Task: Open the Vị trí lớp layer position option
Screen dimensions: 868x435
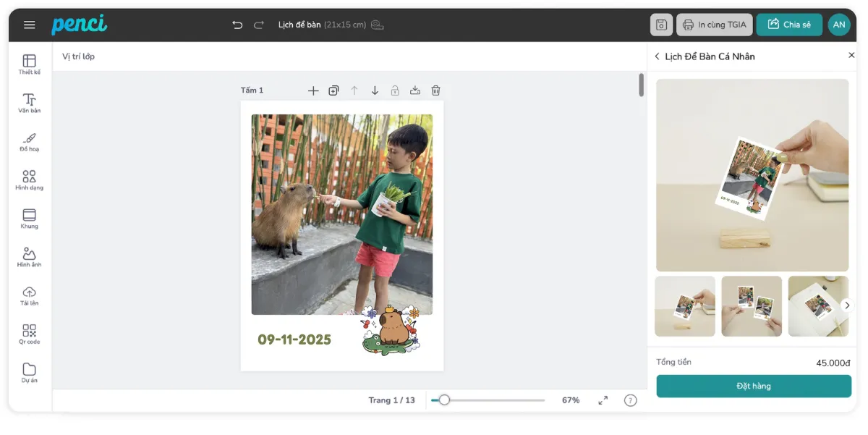Action: (x=78, y=56)
